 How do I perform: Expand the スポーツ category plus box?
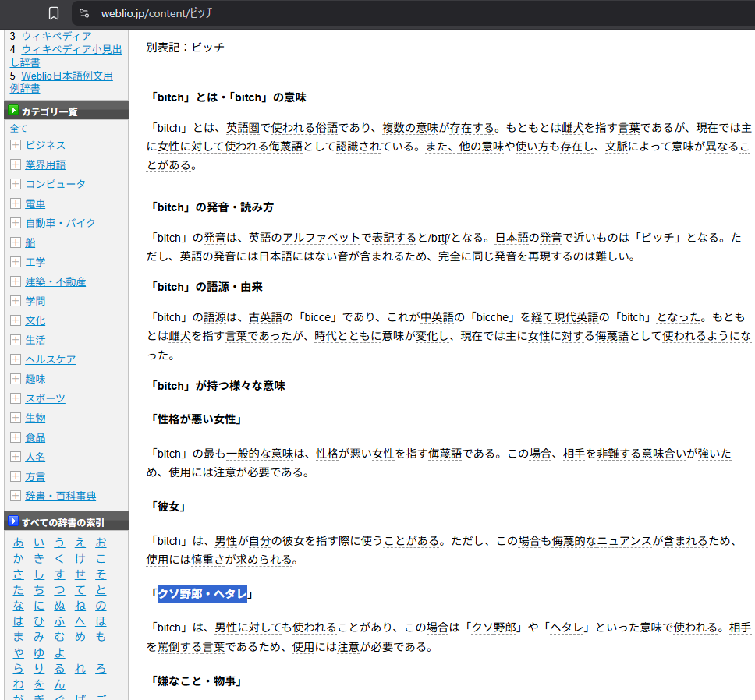click(x=16, y=398)
